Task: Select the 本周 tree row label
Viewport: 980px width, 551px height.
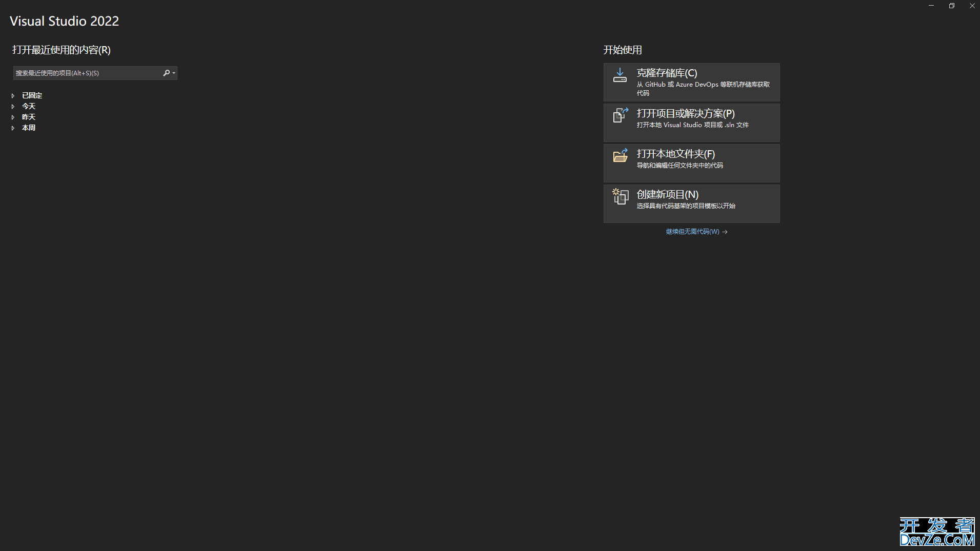Action: [29, 128]
